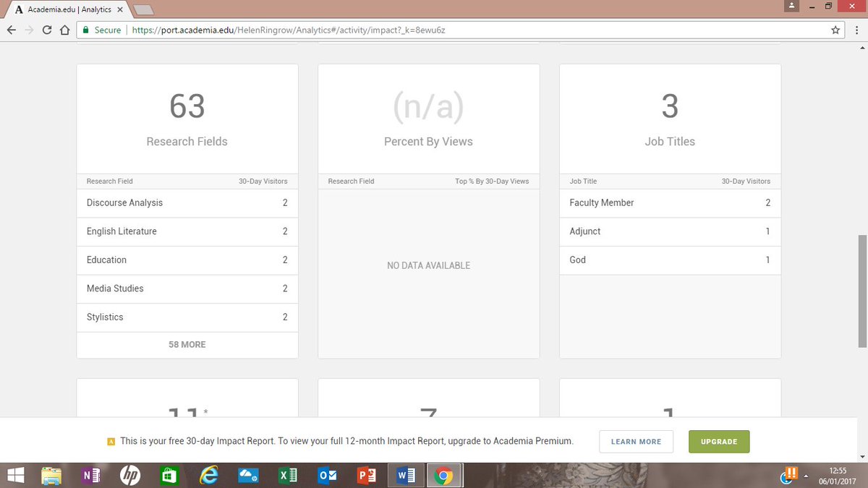This screenshot has width=868, height=488.
Task: Click the Job Title column header
Action: click(x=583, y=181)
